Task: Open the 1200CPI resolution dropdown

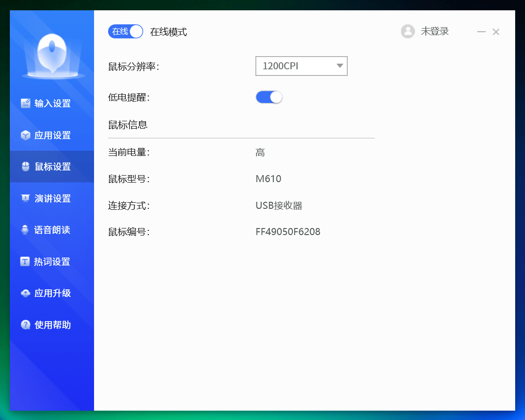Action: (301, 66)
